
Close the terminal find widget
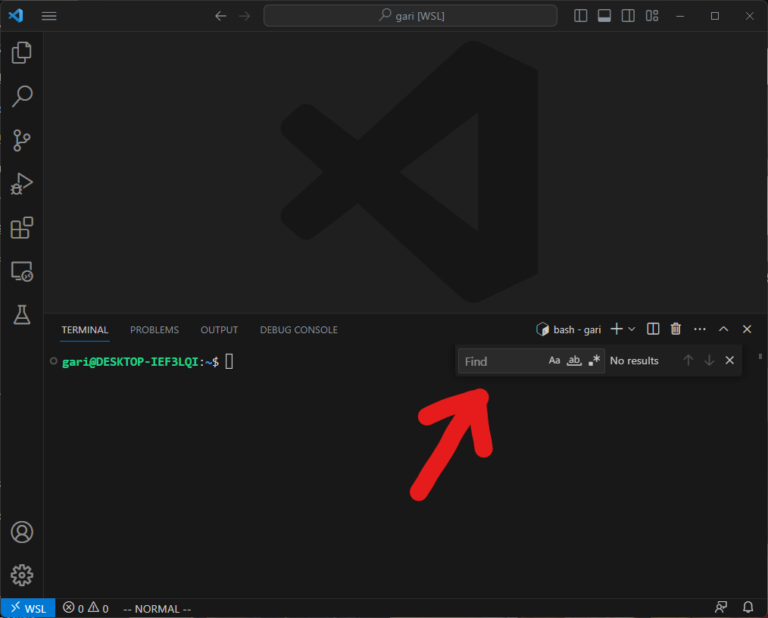tap(730, 361)
